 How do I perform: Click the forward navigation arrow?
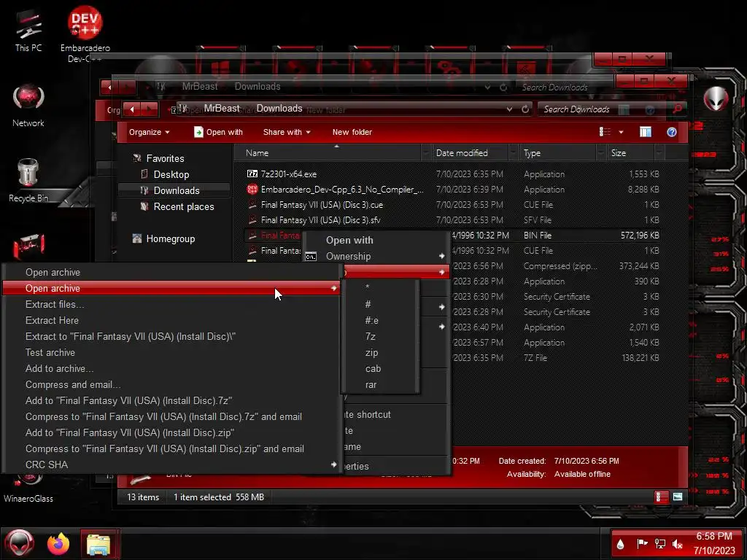tap(150, 109)
